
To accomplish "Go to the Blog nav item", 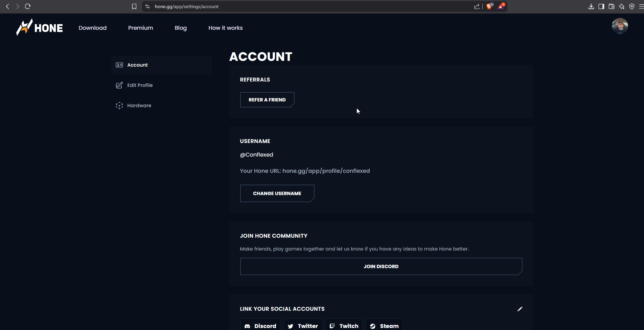I will pos(181,28).
